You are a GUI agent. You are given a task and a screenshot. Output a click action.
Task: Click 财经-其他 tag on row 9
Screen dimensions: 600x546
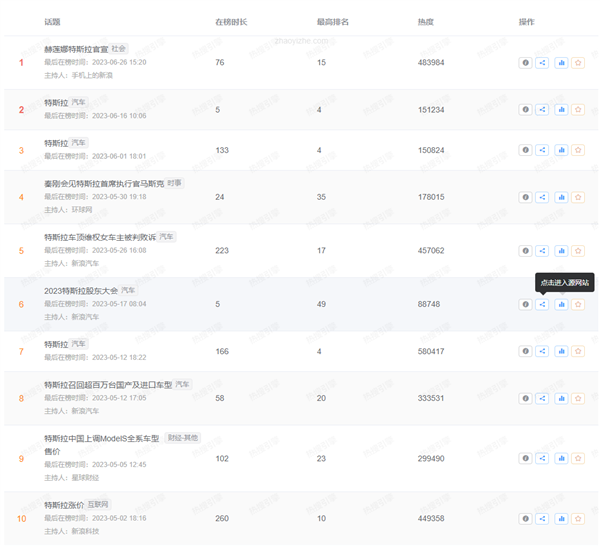(x=183, y=438)
